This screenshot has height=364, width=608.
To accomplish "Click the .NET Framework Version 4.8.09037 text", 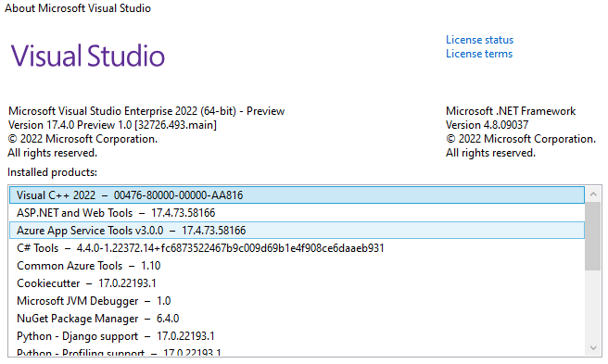I will click(x=487, y=125).
